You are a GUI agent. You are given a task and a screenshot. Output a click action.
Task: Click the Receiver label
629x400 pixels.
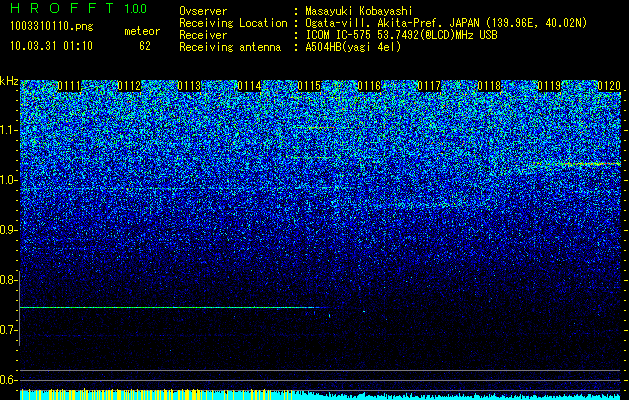[203, 35]
